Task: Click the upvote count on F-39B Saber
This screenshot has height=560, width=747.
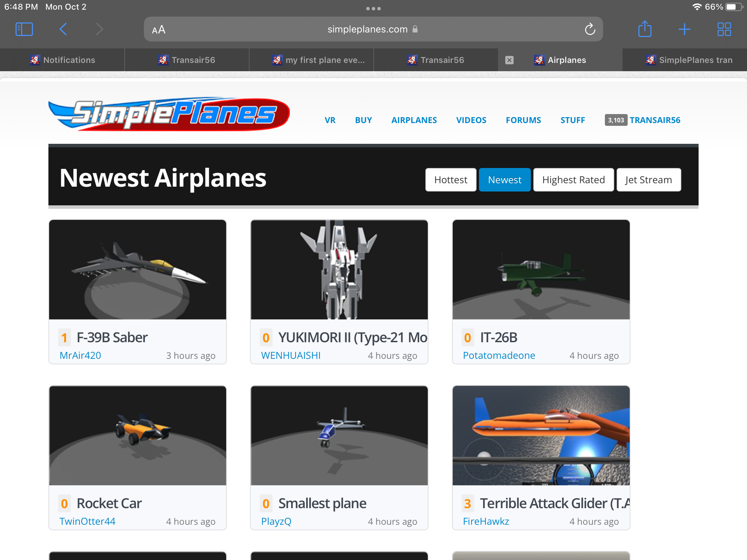Action: pos(64,337)
